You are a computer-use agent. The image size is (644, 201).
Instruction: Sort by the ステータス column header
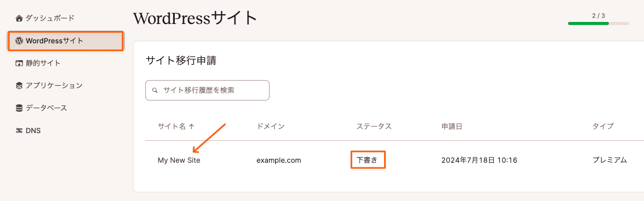click(374, 126)
